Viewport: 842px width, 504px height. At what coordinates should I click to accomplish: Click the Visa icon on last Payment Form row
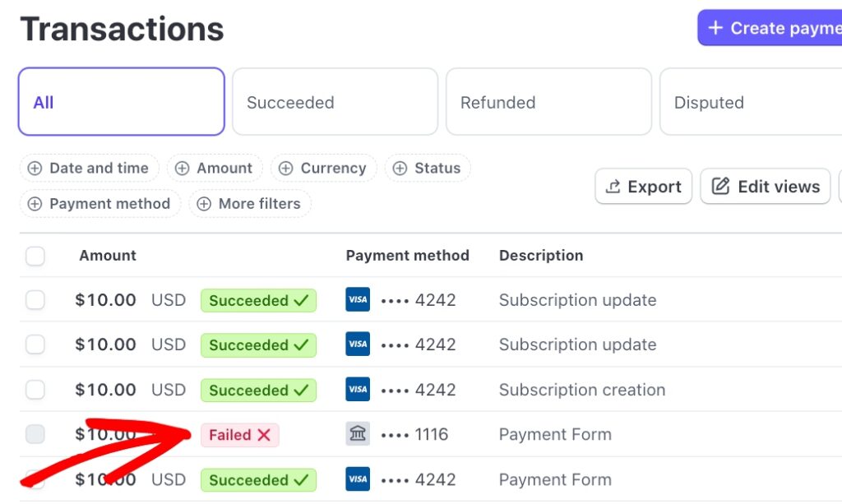click(358, 479)
